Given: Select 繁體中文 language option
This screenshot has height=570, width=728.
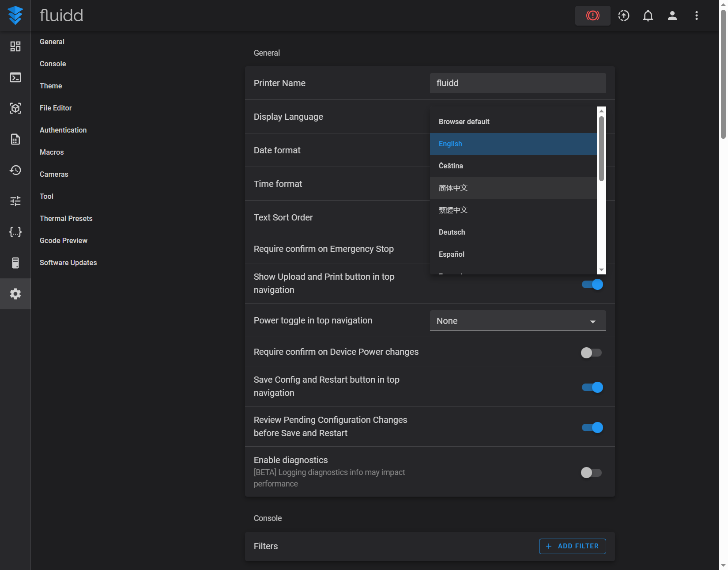Looking at the screenshot, I should [513, 210].
